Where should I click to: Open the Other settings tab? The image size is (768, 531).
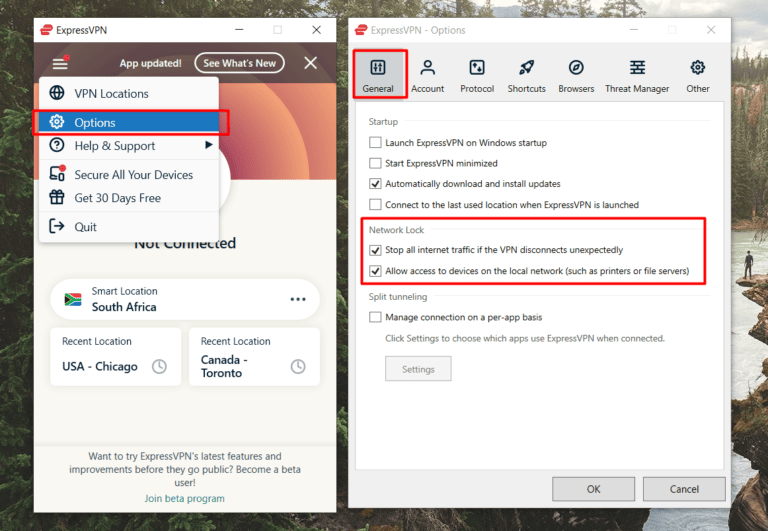[697, 75]
